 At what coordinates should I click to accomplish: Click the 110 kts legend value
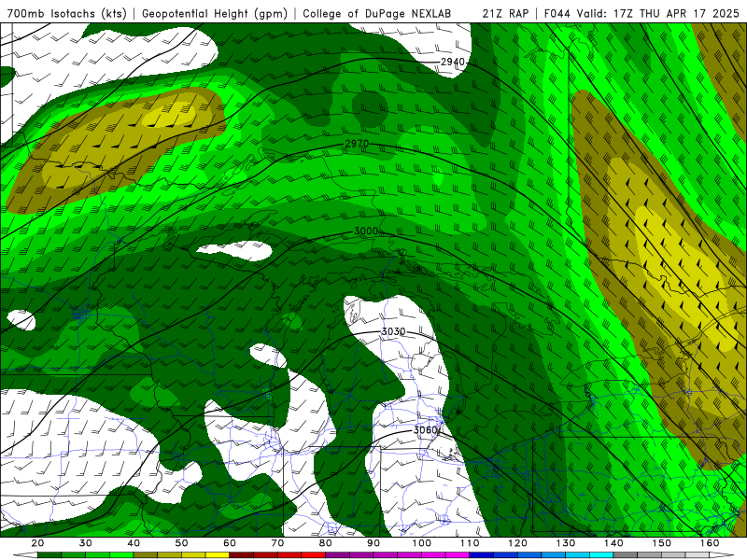[x=470, y=543]
